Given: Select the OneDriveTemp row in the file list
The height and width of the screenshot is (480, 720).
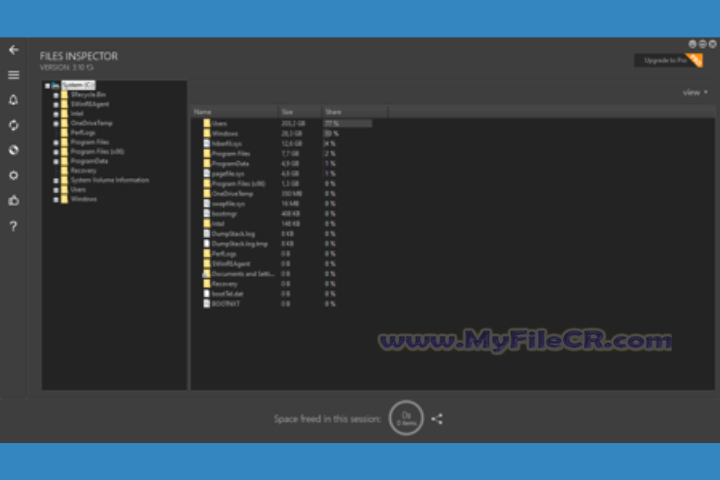Looking at the screenshot, I should [x=452, y=193].
